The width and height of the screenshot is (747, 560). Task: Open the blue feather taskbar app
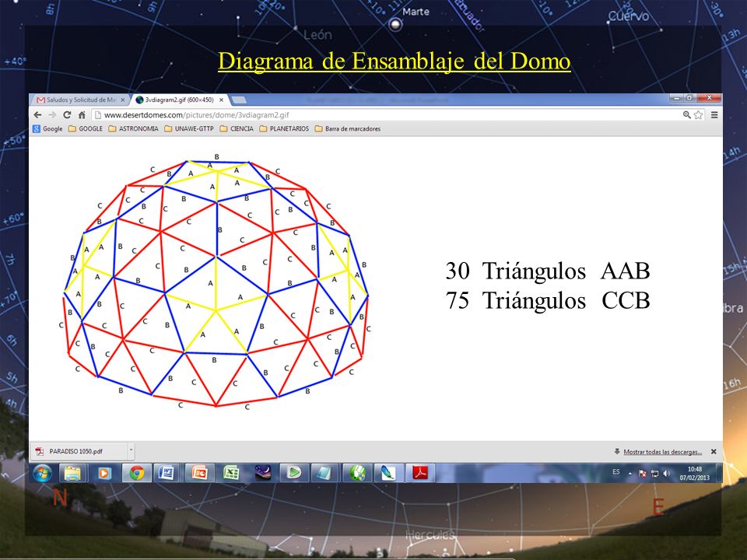(388, 473)
